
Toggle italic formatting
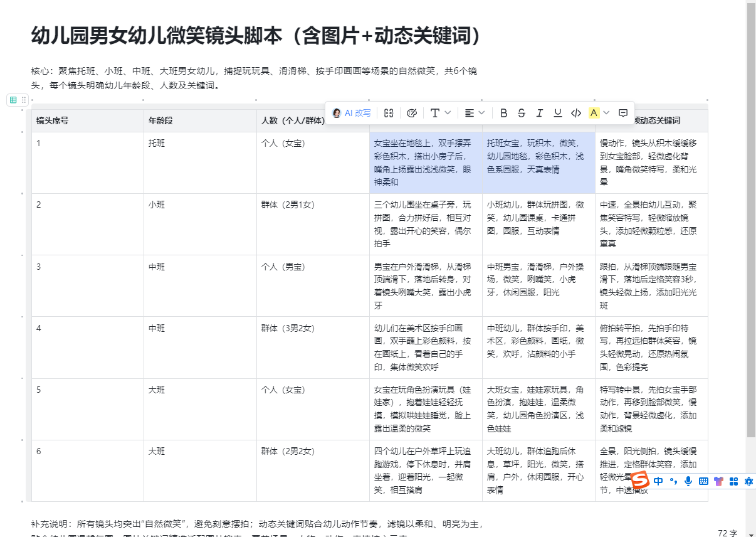[x=540, y=113]
